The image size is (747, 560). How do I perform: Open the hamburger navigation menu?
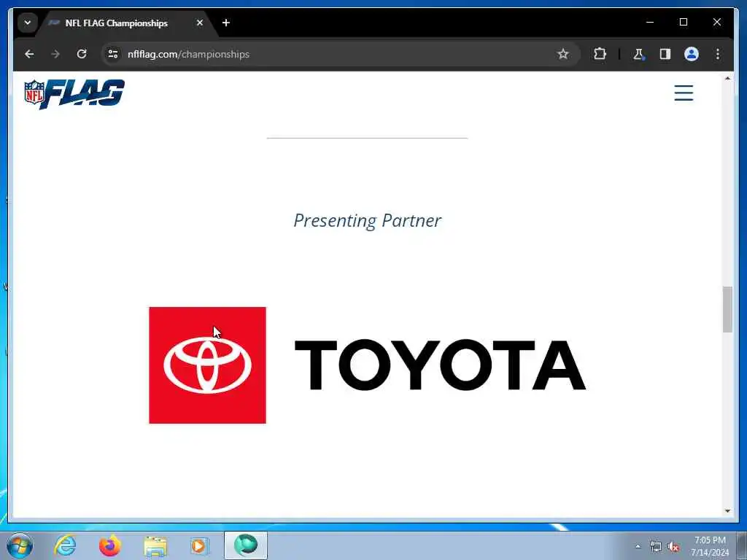click(684, 93)
